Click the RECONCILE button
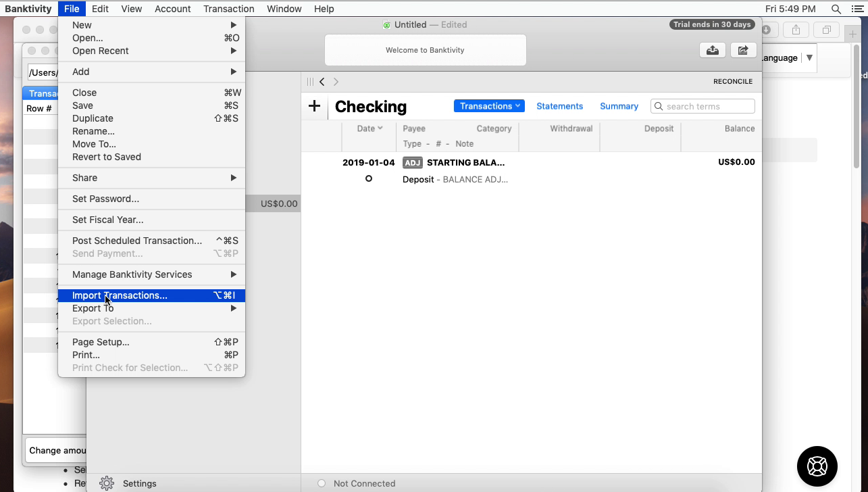Screen dimensions: 868x492 (733, 81)
